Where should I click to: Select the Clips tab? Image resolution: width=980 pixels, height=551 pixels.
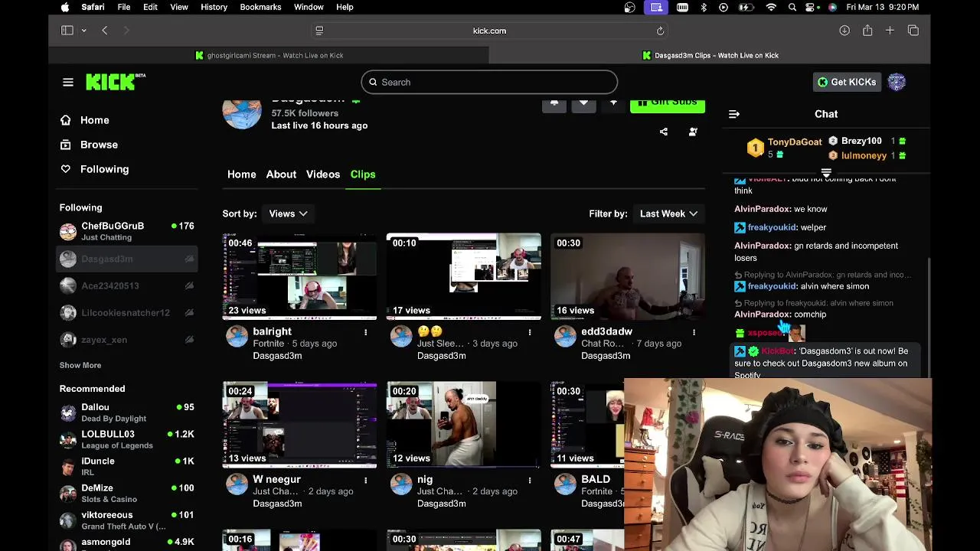pyautogui.click(x=363, y=174)
